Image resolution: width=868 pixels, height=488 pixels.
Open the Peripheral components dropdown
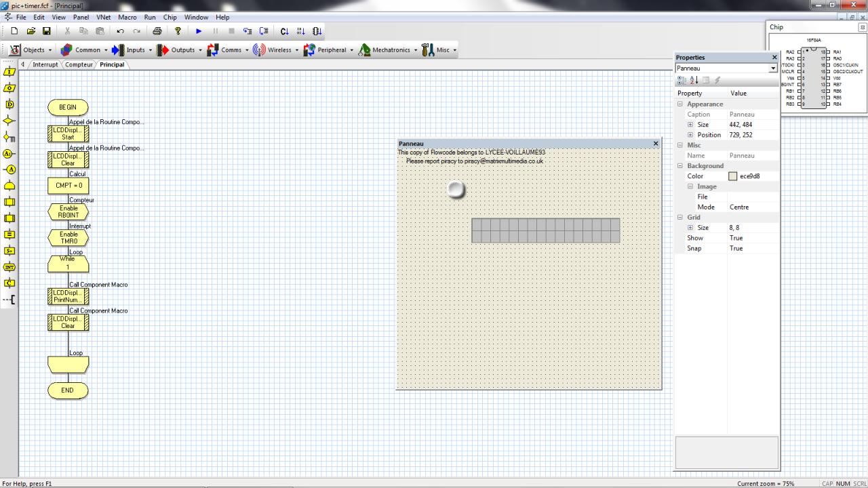[329, 49]
